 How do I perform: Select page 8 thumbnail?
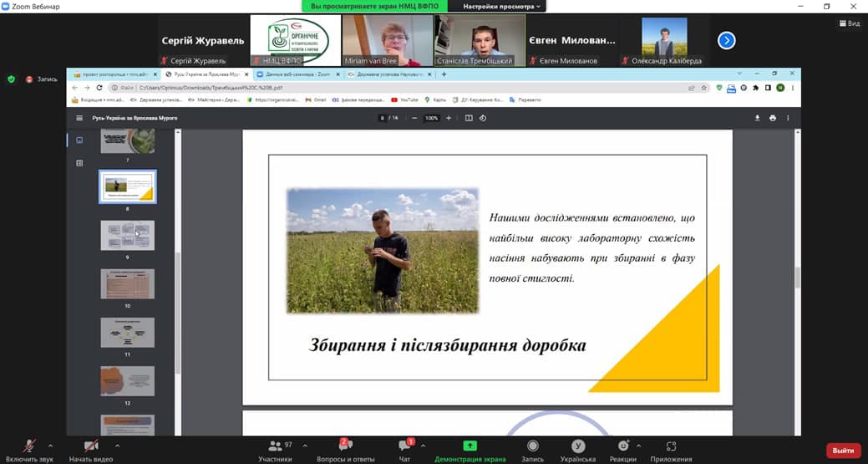pyautogui.click(x=127, y=186)
